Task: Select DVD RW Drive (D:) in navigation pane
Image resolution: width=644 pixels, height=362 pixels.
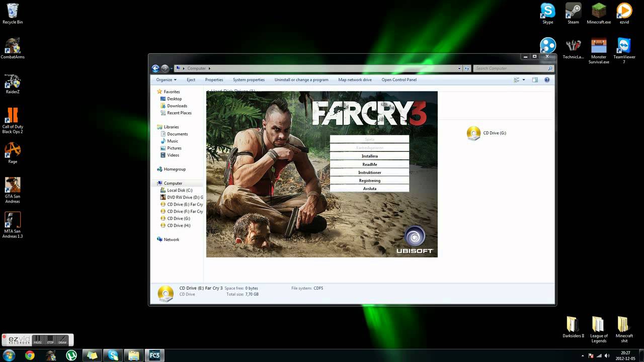Action: pos(182,198)
